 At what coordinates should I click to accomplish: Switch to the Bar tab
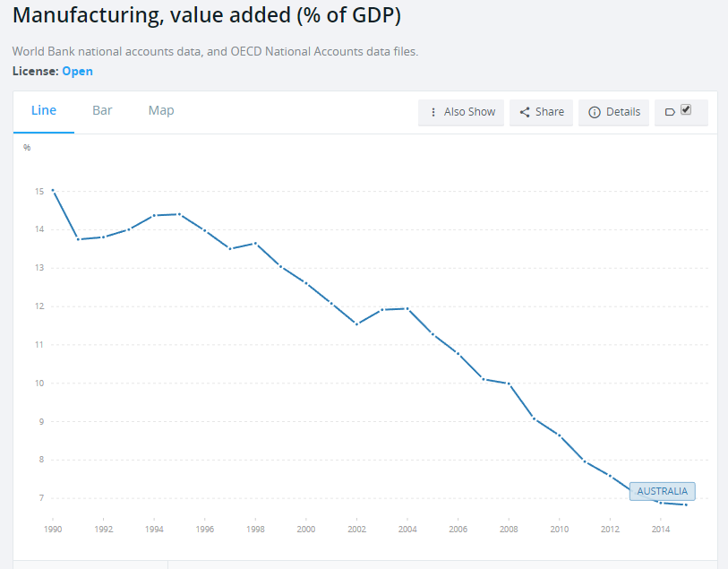tap(102, 110)
